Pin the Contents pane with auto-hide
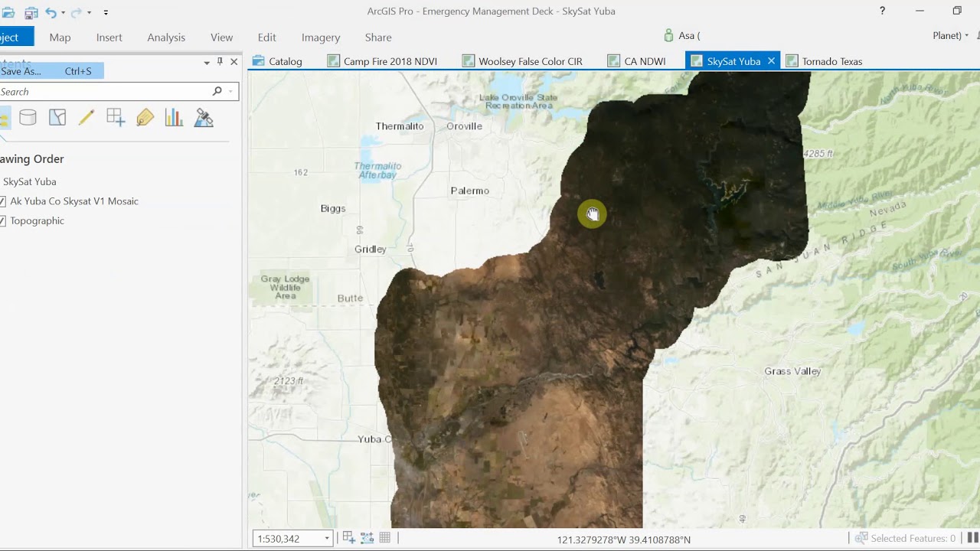The height and width of the screenshot is (551, 980). coord(220,61)
